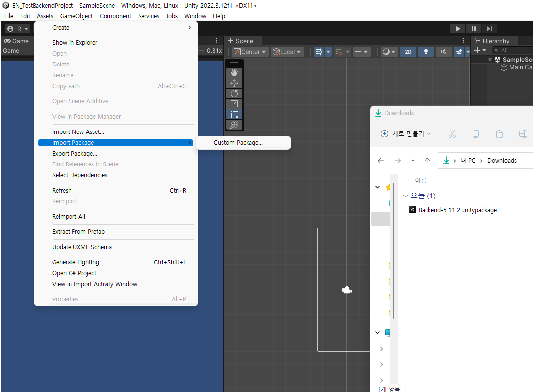Toggle grid visibility in Scene toolbar
The image size is (533, 392).
319,52
